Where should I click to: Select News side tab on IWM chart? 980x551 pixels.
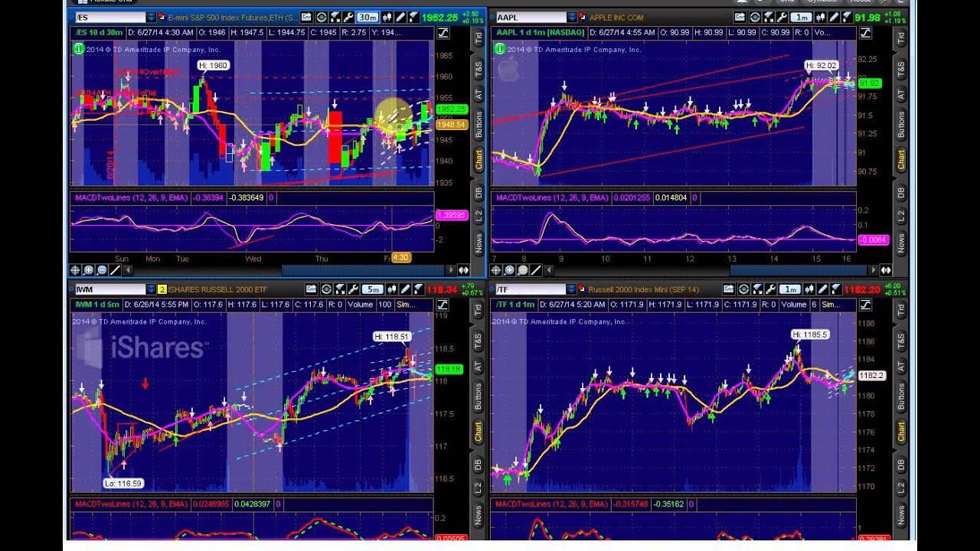(479, 516)
